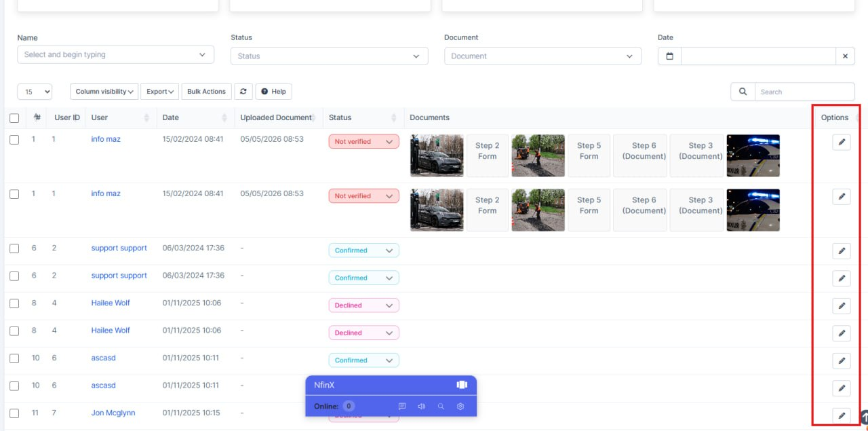This screenshot has height=431, width=868.
Task: Check the first ascasd row checkbox
Action: pos(14,358)
